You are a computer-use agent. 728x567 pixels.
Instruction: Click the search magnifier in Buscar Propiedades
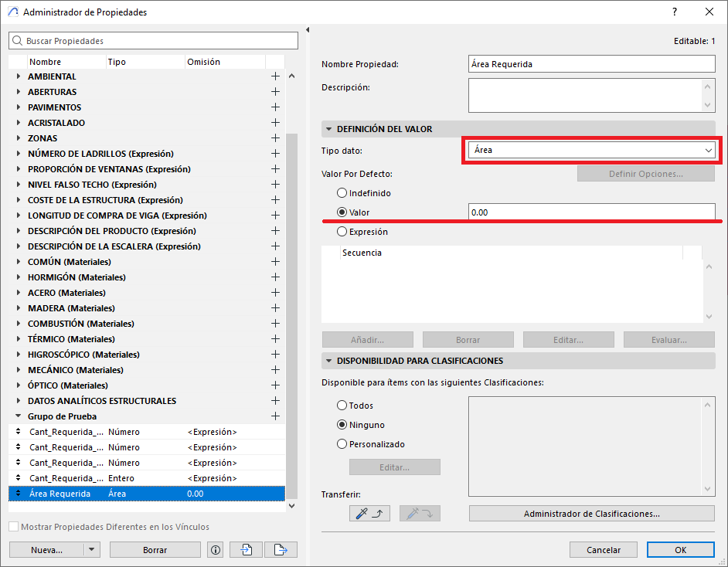click(18, 41)
